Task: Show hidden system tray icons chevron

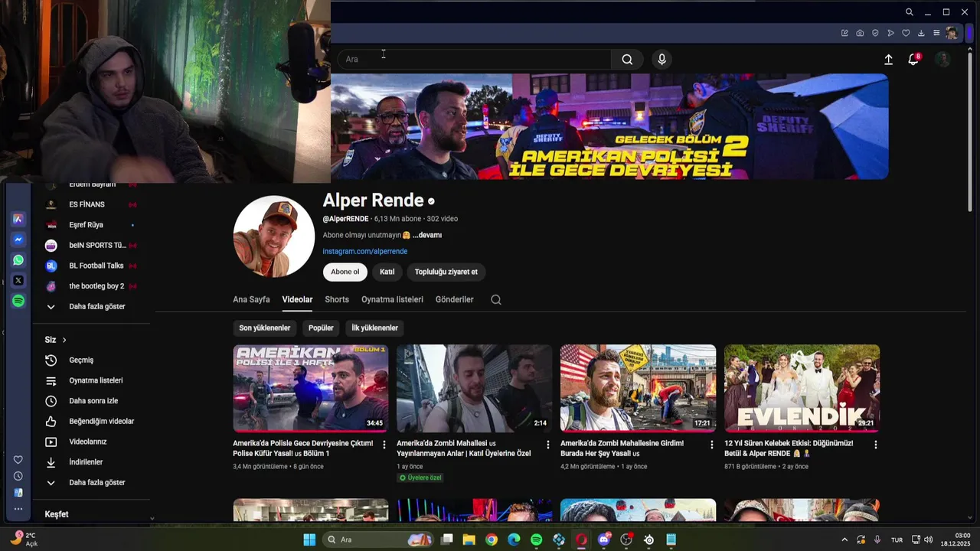Action: [x=844, y=540]
